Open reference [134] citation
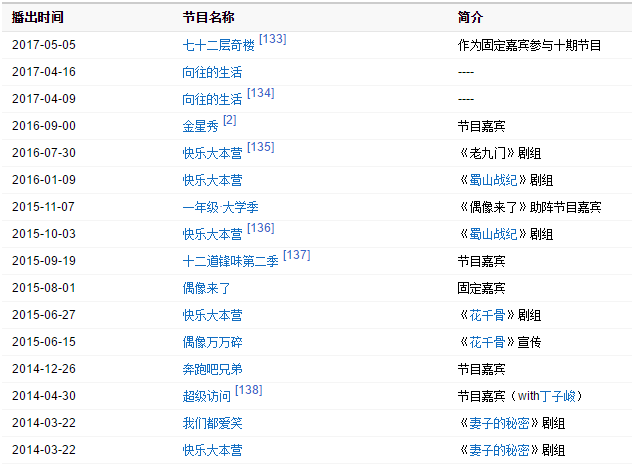 [260, 93]
